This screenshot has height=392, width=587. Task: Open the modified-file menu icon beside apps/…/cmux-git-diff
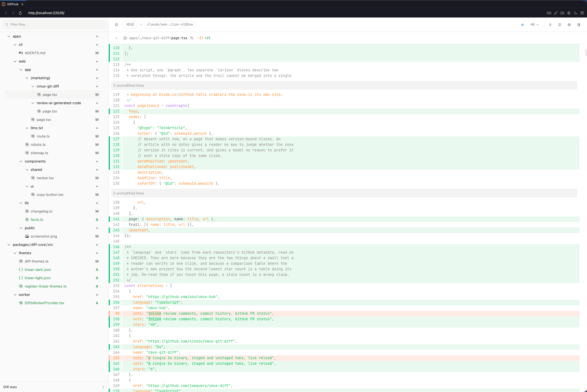[125, 38]
